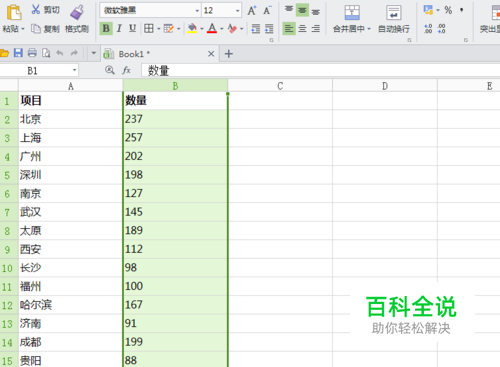Apply cell borders icon

click(x=149, y=29)
